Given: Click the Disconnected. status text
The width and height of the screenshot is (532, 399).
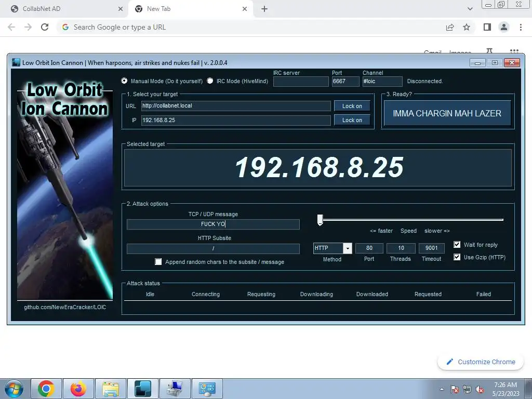Looking at the screenshot, I should click(425, 81).
